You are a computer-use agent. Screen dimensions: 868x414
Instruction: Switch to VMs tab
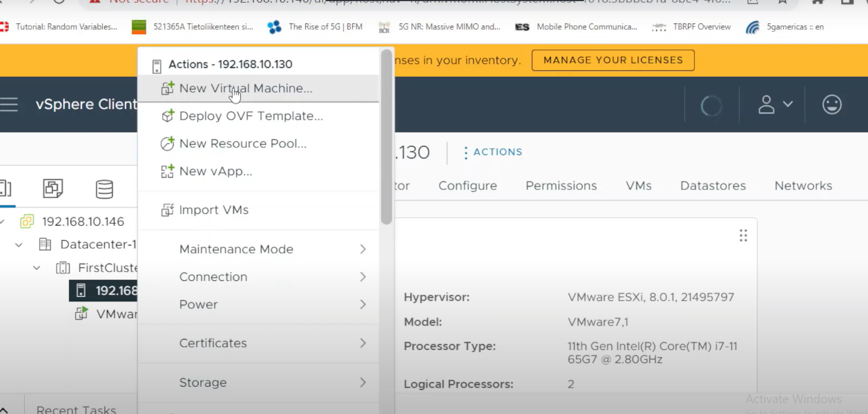point(639,186)
